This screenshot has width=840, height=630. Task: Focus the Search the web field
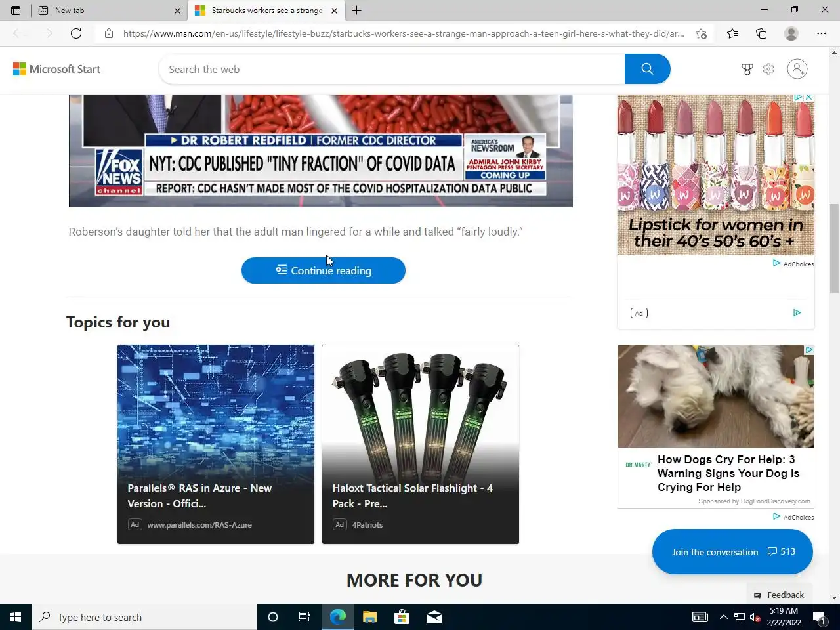tap(392, 69)
